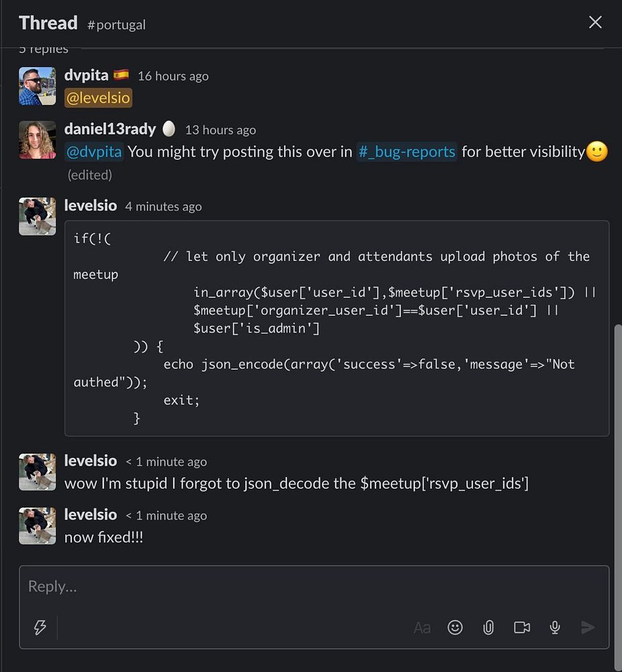Click the levelsio avatar beside the code snippet
This screenshot has height=672, width=622.
(38, 216)
